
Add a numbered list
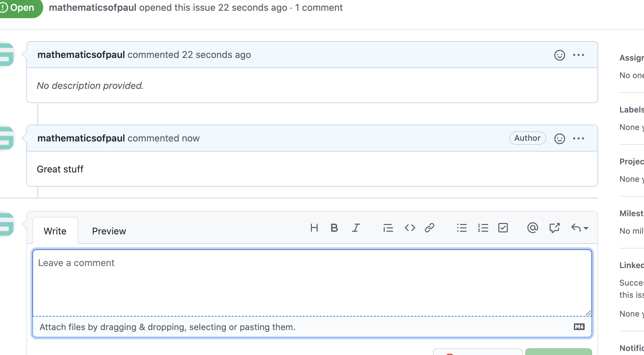483,228
